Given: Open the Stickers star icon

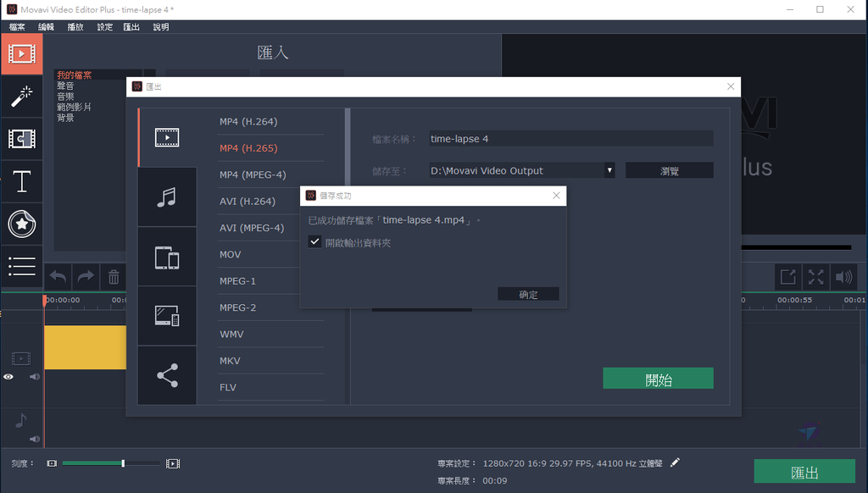Looking at the screenshot, I should coord(21,224).
